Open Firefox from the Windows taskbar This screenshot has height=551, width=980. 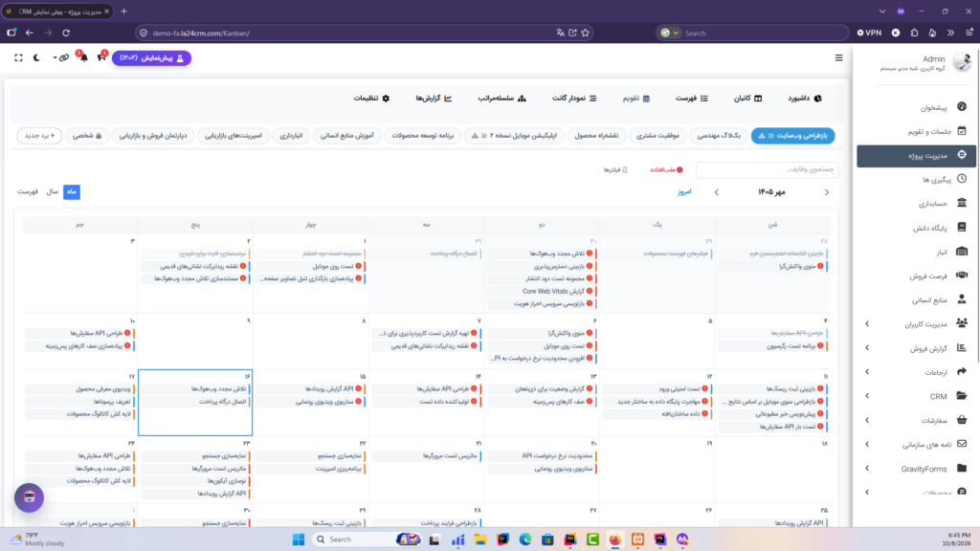[x=615, y=540]
